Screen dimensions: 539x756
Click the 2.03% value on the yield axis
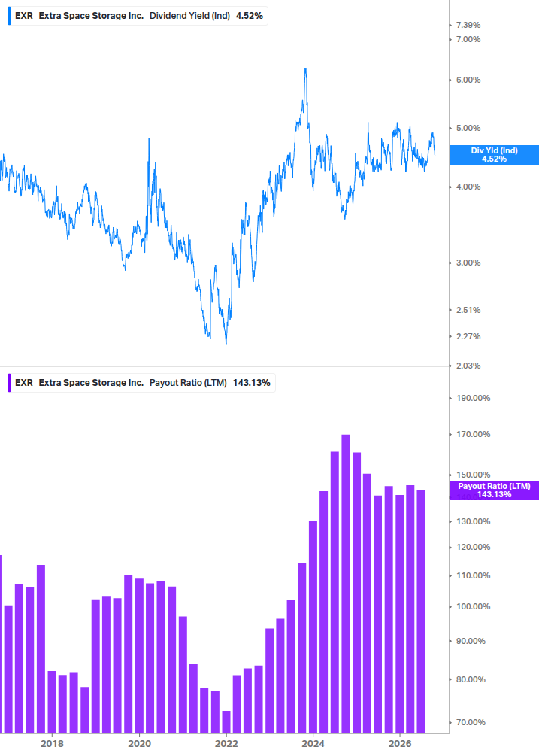(x=468, y=366)
